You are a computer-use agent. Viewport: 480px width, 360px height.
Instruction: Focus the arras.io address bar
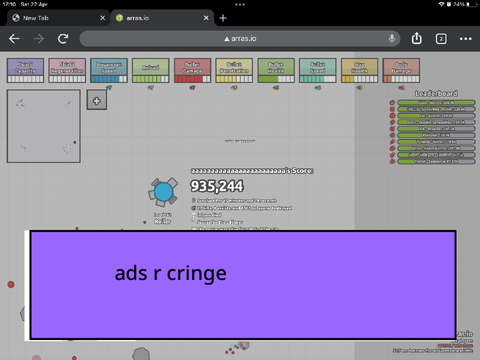tap(240, 39)
